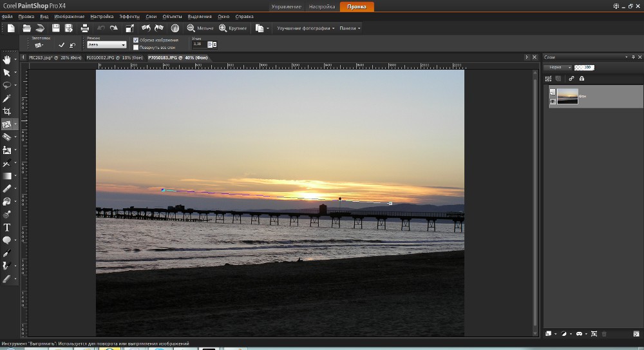Hide the Фон layer via eye icon
The height and width of the screenshot is (350, 644).
[x=553, y=101]
